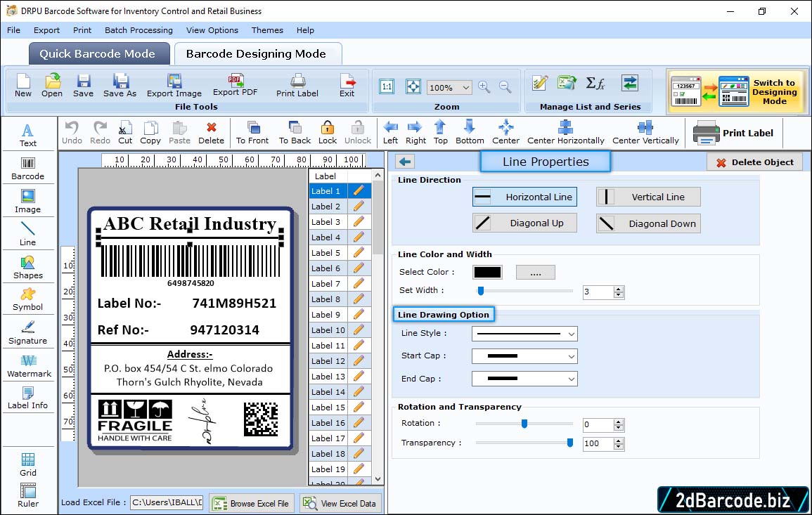The width and height of the screenshot is (812, 515).
Task: Click the Delete Object button
Action: [754, 162]
